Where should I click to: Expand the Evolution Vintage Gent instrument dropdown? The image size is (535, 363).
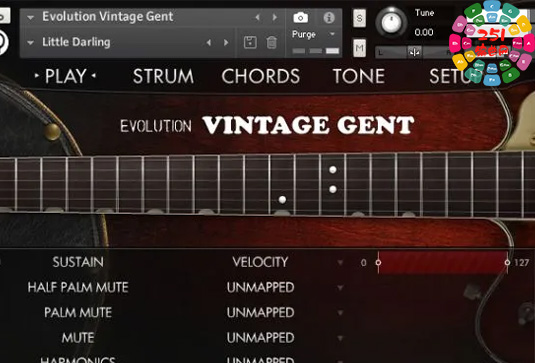31,17
